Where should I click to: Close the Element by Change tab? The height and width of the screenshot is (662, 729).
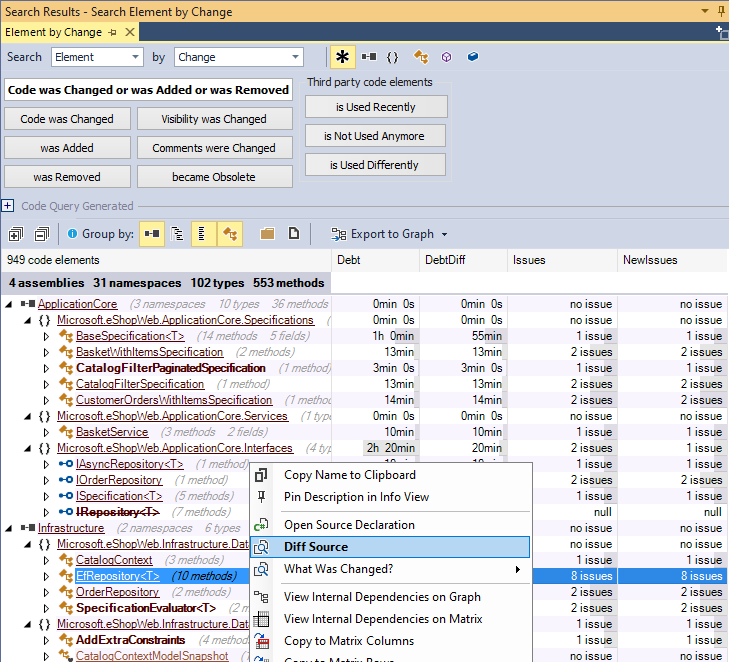click(x=130, y=32)
